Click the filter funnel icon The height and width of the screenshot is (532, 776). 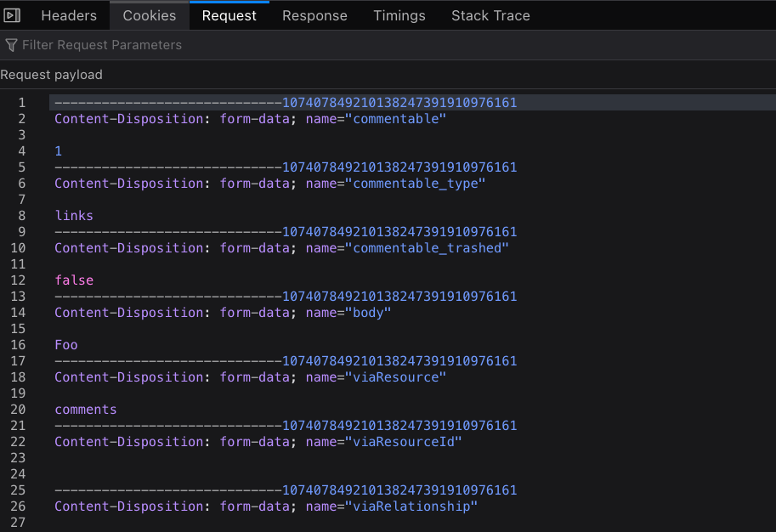coord(10,45)
